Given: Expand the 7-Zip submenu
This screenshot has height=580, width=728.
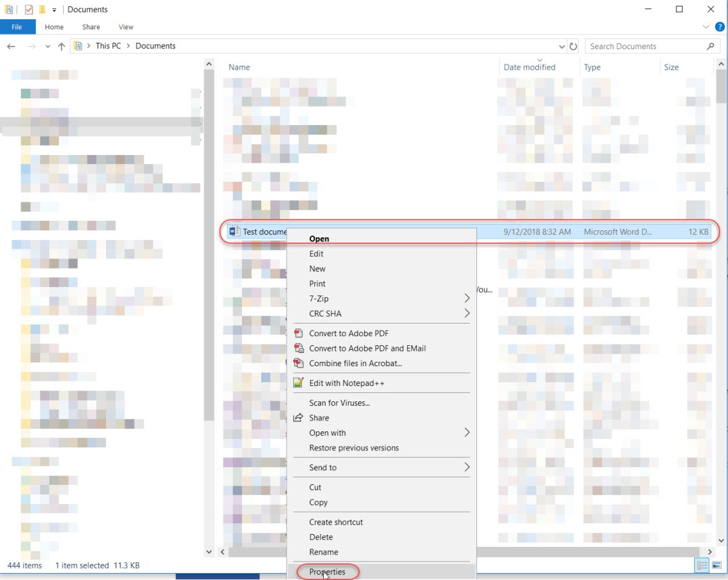Looking at the screenshot, I should 467,299.
